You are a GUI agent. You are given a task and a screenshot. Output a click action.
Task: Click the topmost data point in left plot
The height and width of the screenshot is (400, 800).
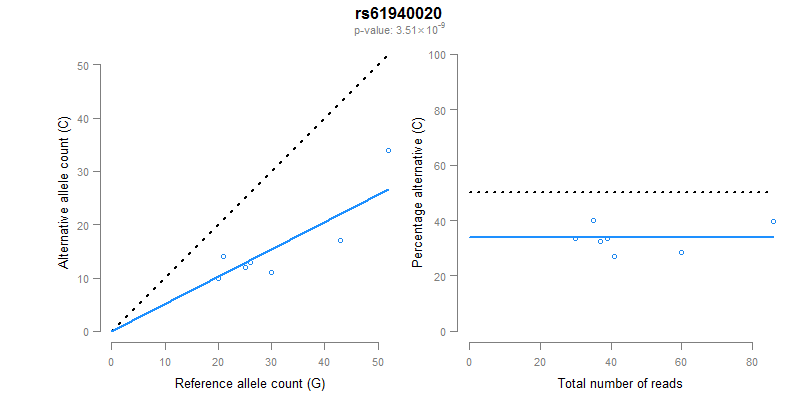388,150
